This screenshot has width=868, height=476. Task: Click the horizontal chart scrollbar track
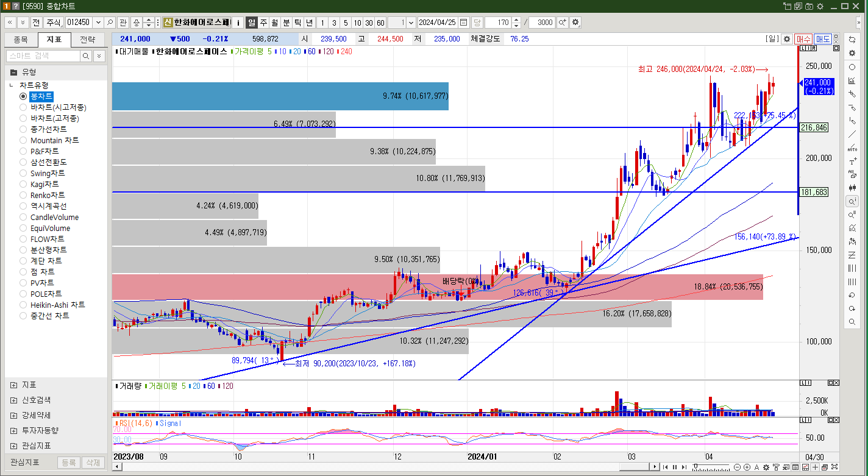[x=387, y=467]
